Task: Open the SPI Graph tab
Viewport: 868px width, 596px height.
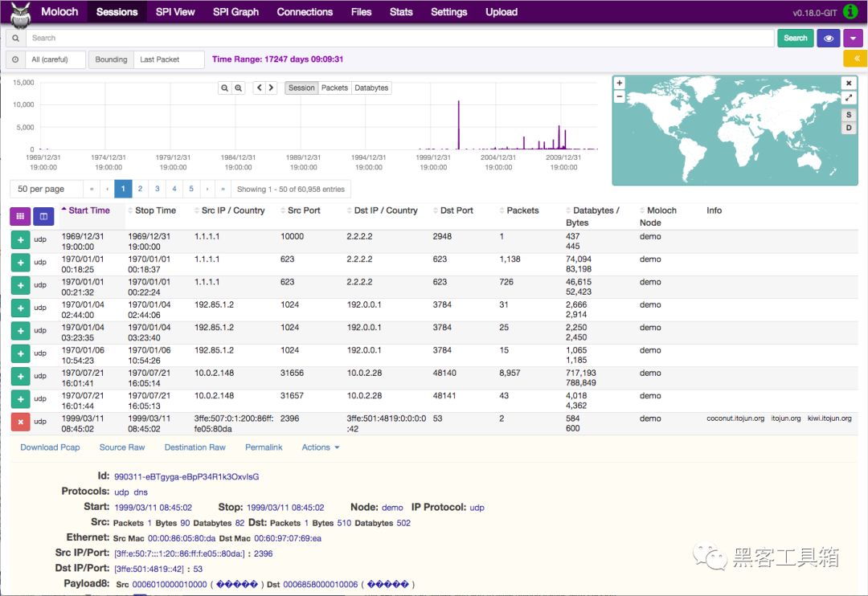Action: pos(235,12)
